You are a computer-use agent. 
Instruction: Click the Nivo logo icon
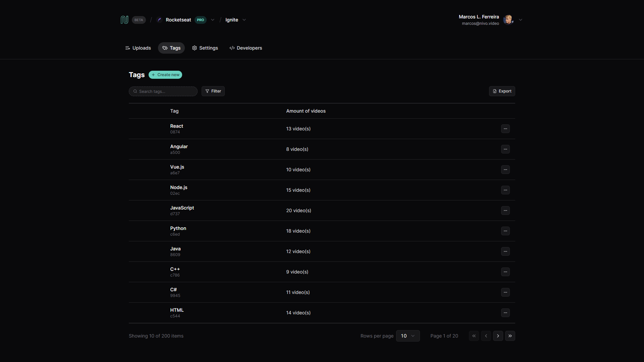point(124,20)
